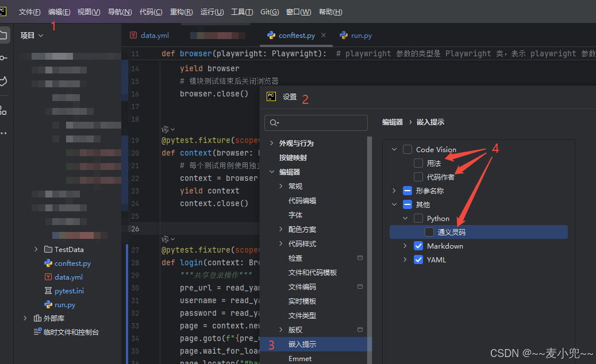Open the 视图(V) menu

pyautogui.click(x=89, y=11)
